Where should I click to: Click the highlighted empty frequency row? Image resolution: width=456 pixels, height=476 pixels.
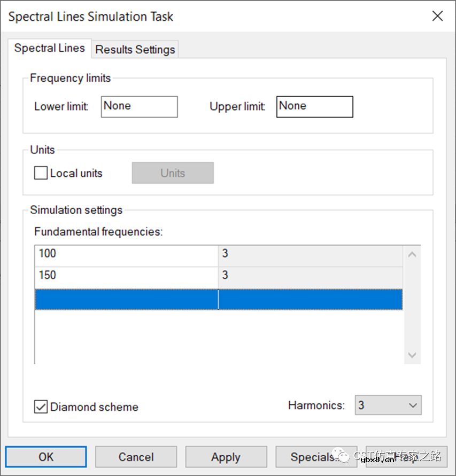pyautogui.click(x=126, y=299)
